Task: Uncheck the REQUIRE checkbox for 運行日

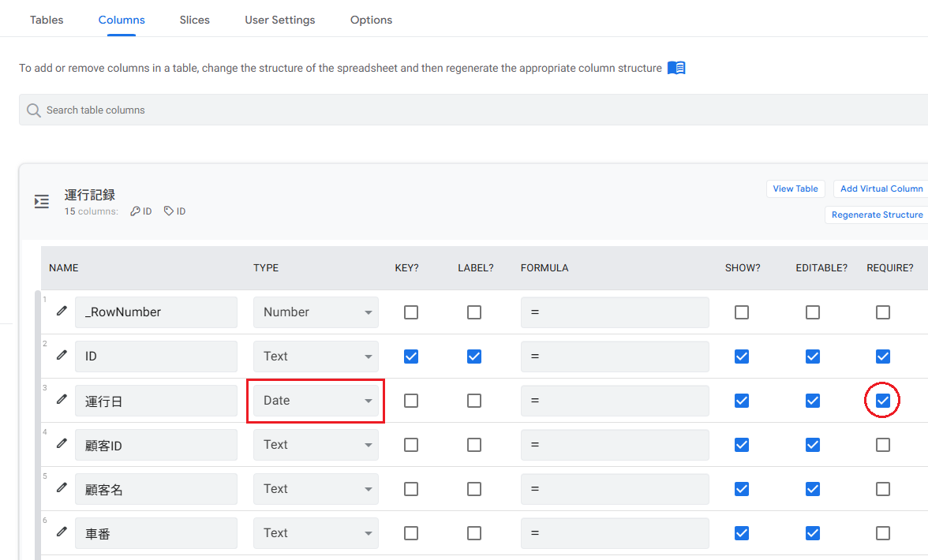Action: (882, 401)
